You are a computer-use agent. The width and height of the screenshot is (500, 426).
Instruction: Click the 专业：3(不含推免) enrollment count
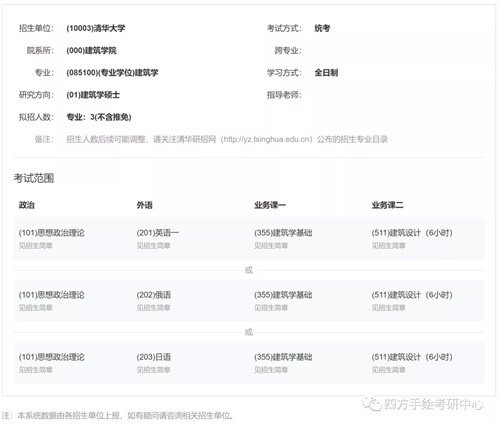(x=99, y=117)
